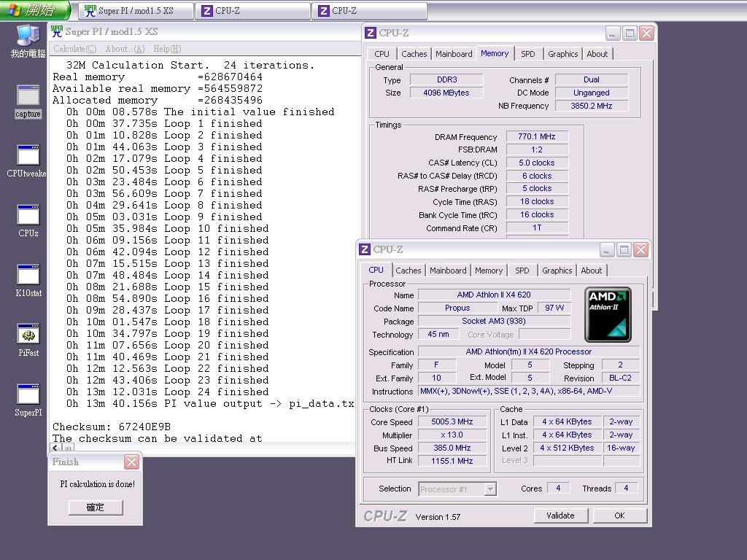Select Caches tab in front CPU-Z window
This screenshot has height=560, width=747.
pos(409,271)
